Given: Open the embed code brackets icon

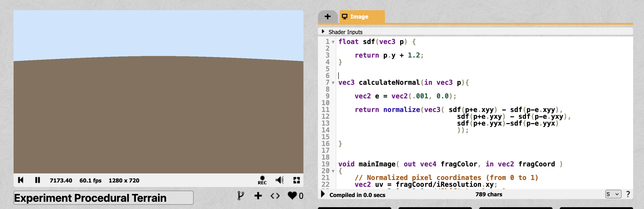Looking at the screenshot, I should coord(275,195).
